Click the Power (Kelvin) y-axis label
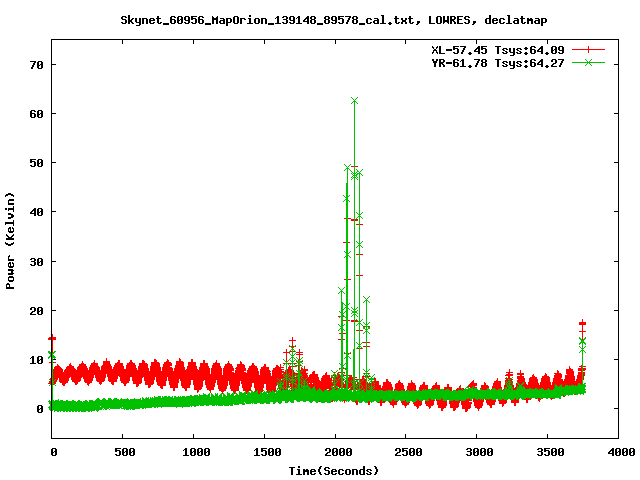This screenshot has width=640, height=480. point(11,240)
